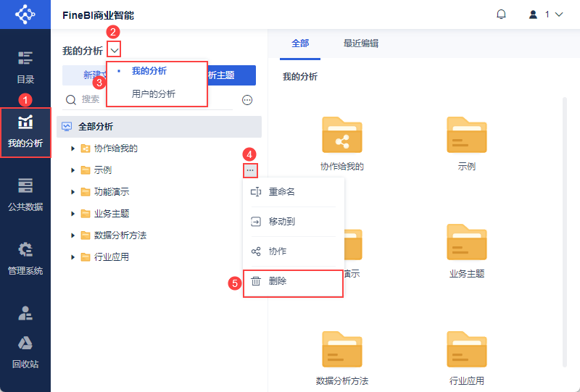Click the ellipsis button on 示例 row

coord(250,170)
